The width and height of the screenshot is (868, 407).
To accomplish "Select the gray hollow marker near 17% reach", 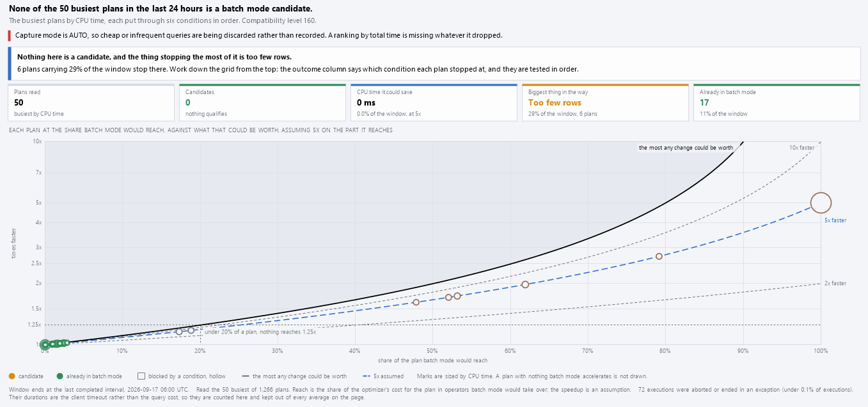I will pos(179,332).
